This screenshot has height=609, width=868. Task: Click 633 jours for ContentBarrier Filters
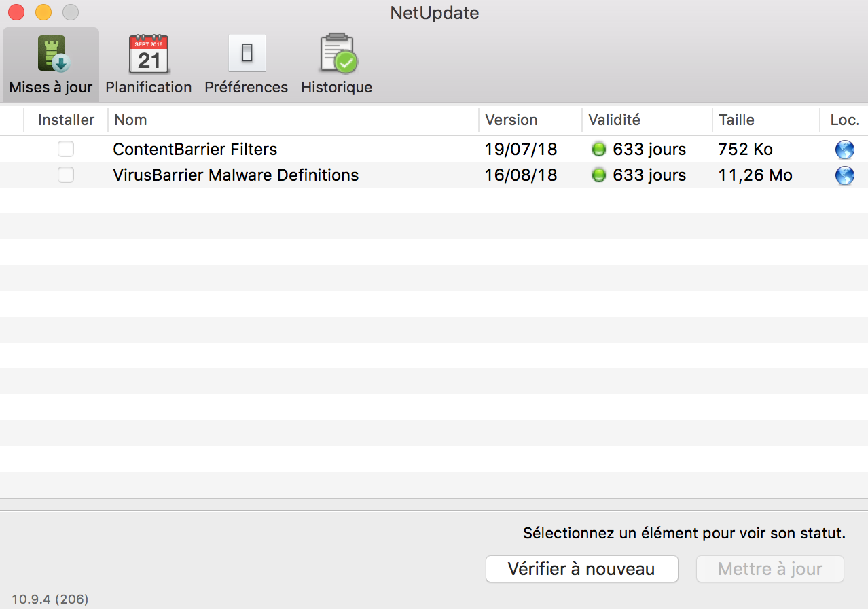(649, 150)
